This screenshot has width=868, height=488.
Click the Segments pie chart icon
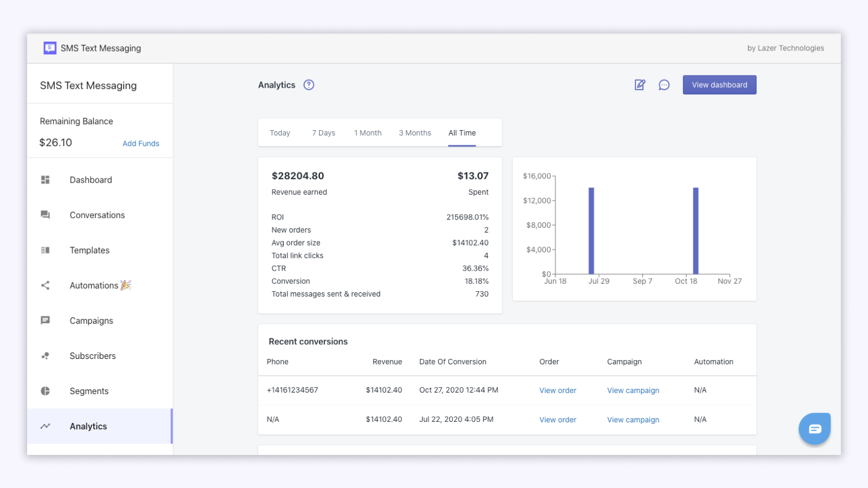click(x=46, y=391)
